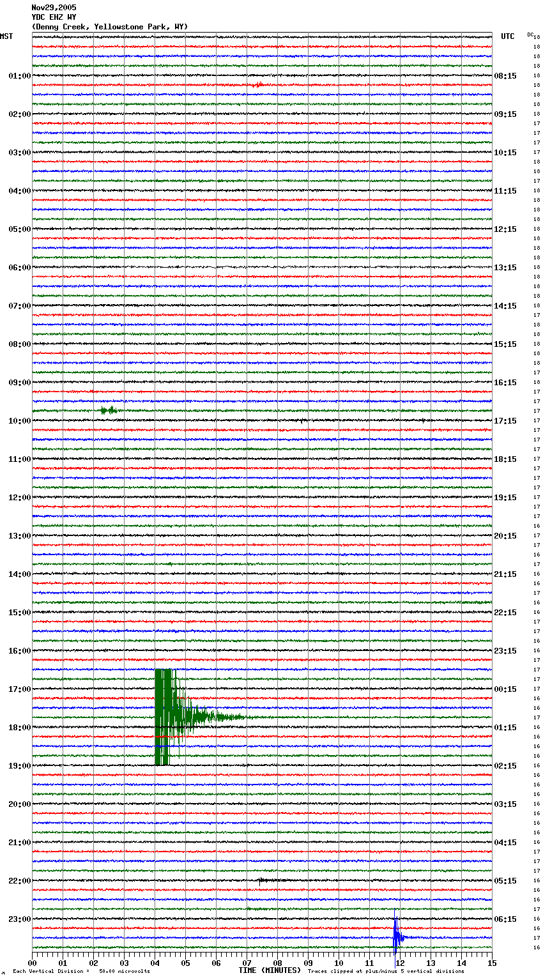The image size is (543, 980).
Task: Select the 18:00 MST row label
Action: 20,728
